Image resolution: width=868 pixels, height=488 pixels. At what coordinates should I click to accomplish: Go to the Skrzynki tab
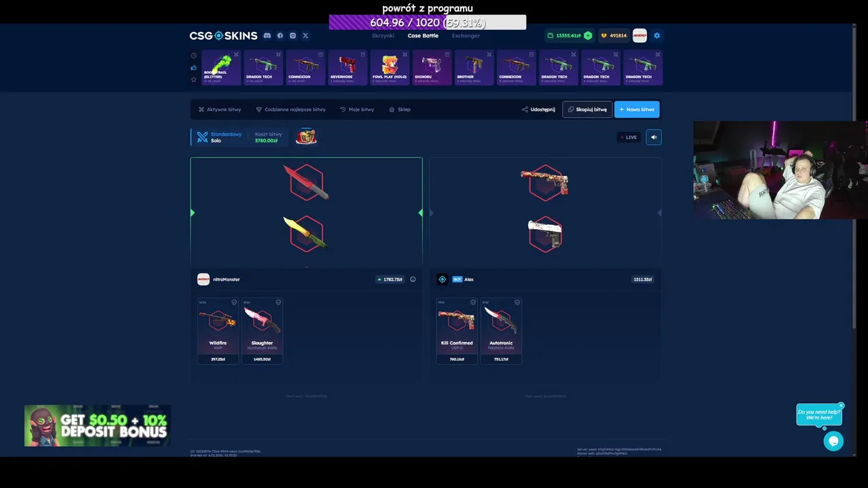pos(383,35)
